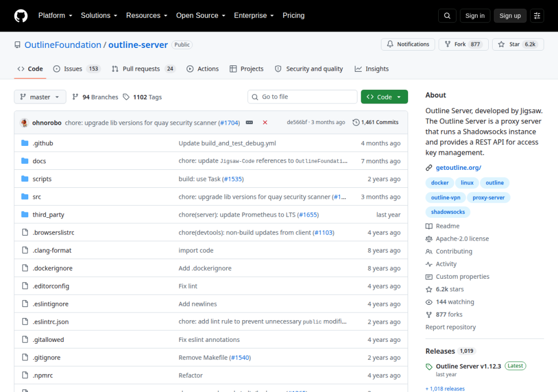The width and height of the screenshot is (558, 392).
Task: Open the .github folder icon
Action: point(25,143)
